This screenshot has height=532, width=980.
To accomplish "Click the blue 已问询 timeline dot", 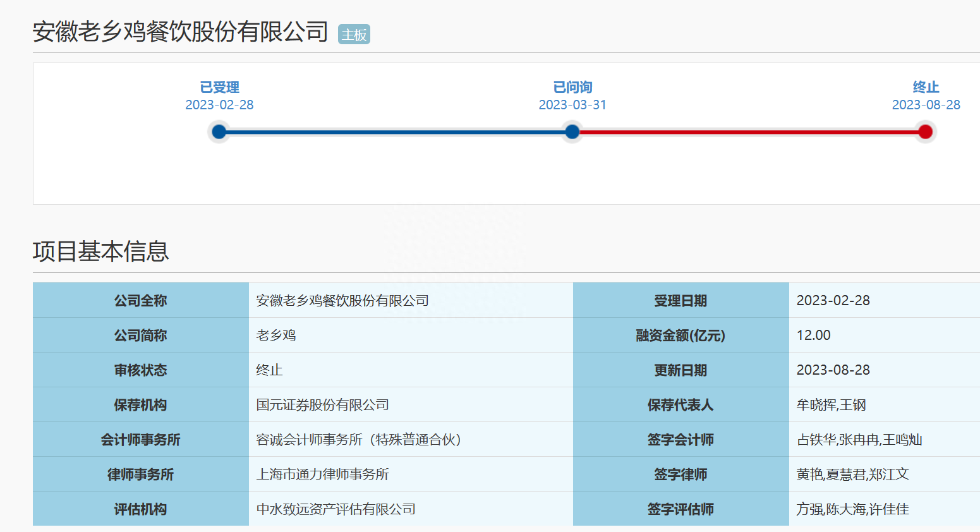I will [572, 132].
